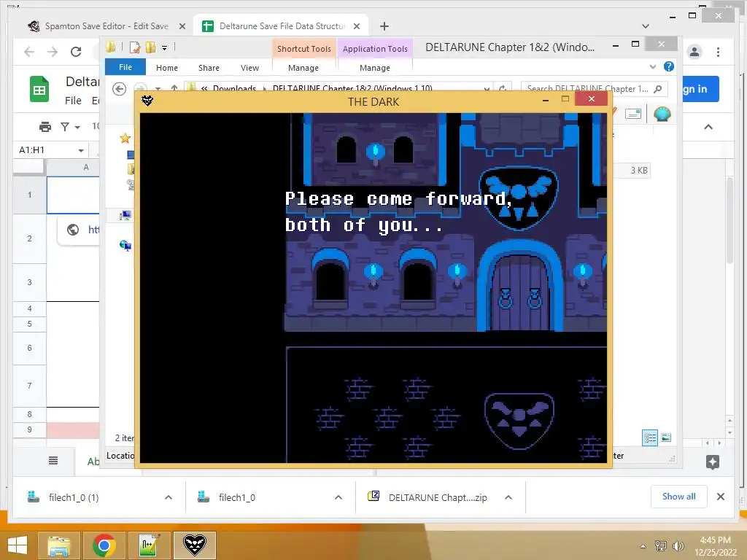
Task: Open Chrome profile avatar
Action: (694, 52)
